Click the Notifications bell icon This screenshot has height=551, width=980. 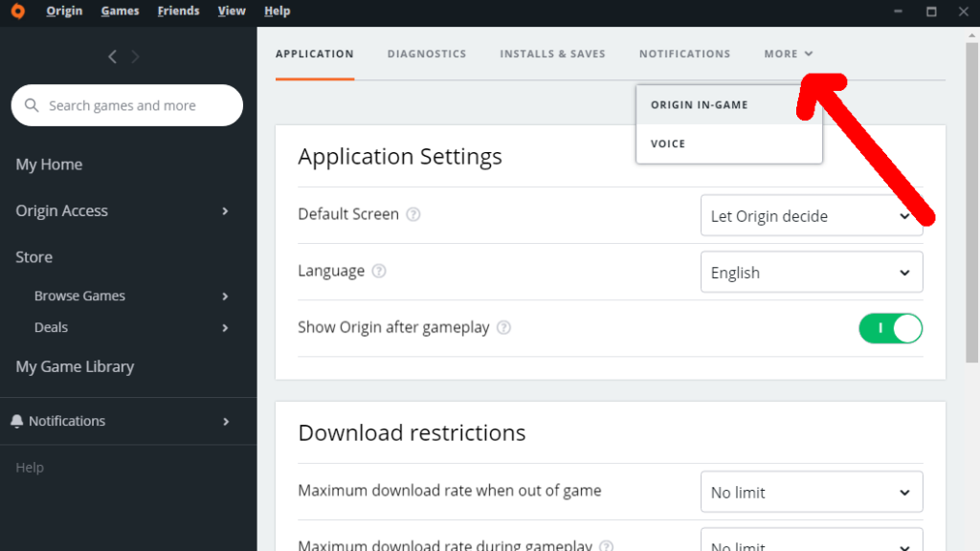[x=17, y=421]
